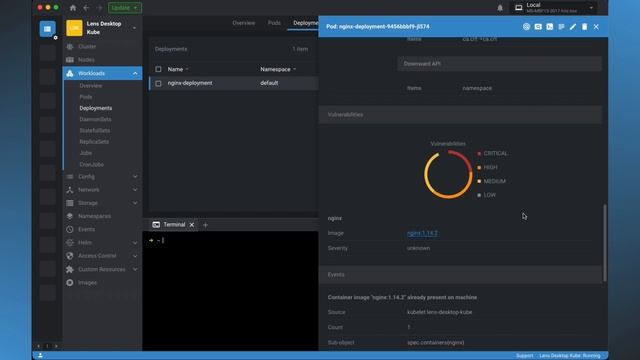The height and width of the screenshot is (360, 640).
Task: Expand the Config section
Action: click(x=135, y=177)
